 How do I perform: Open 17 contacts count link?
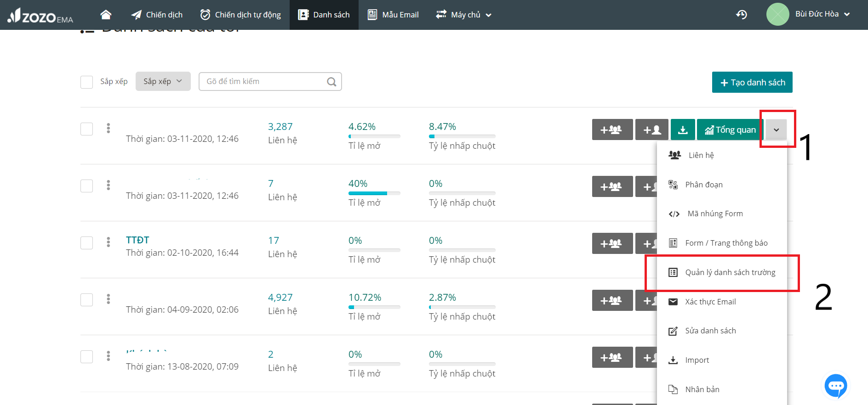tap(274, 241)
